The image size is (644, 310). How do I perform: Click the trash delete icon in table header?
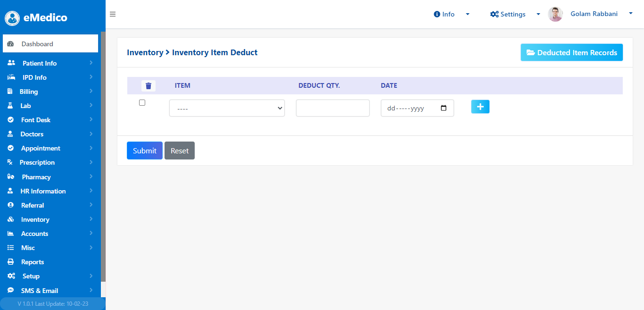click(149, 85)
